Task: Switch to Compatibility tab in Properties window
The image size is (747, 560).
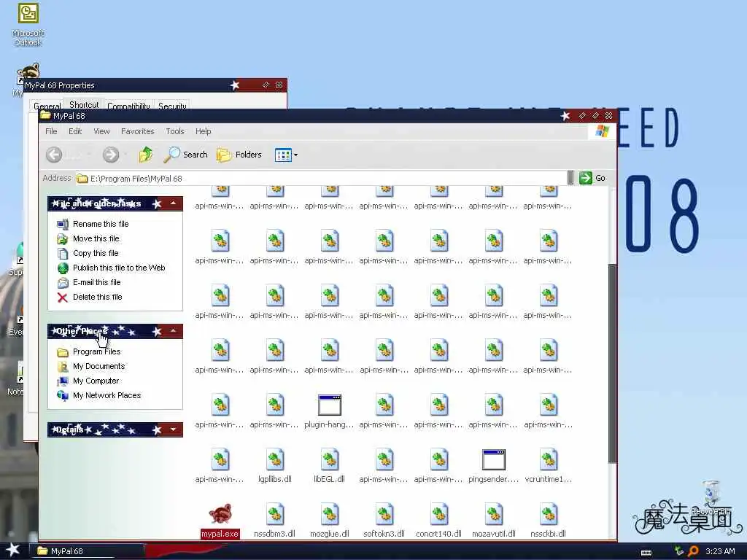Action: tap(128, 106)
